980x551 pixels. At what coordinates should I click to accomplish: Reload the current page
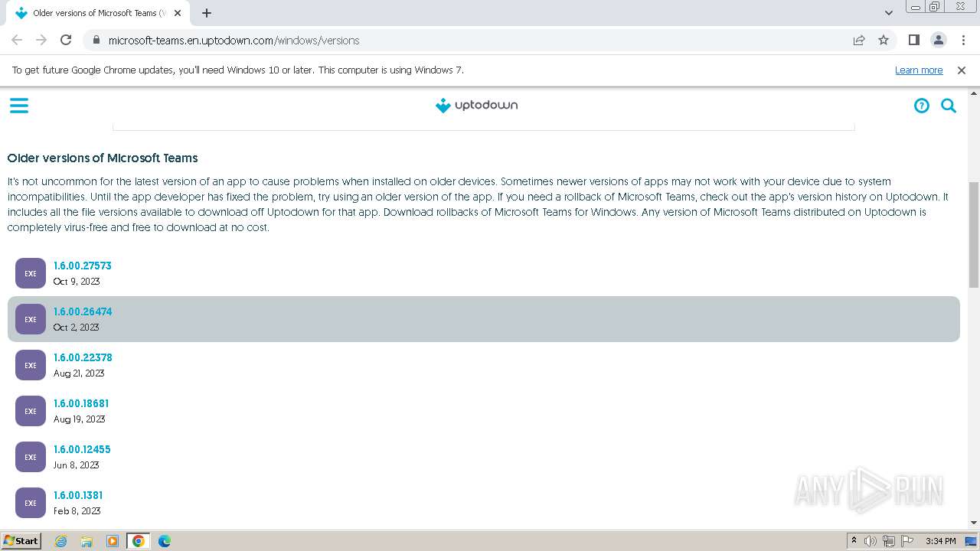click(x=66, y=40)
